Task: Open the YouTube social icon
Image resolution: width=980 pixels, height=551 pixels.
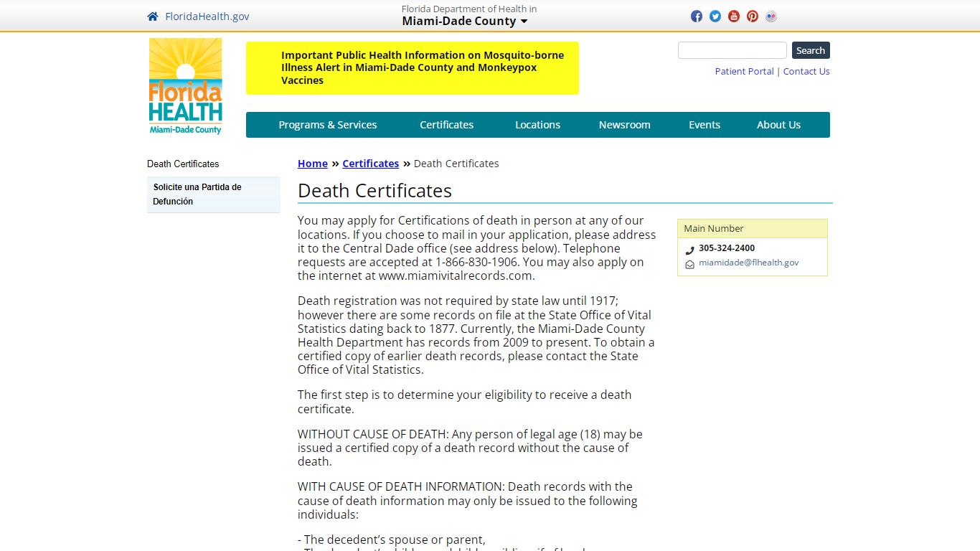Action: 734,17
